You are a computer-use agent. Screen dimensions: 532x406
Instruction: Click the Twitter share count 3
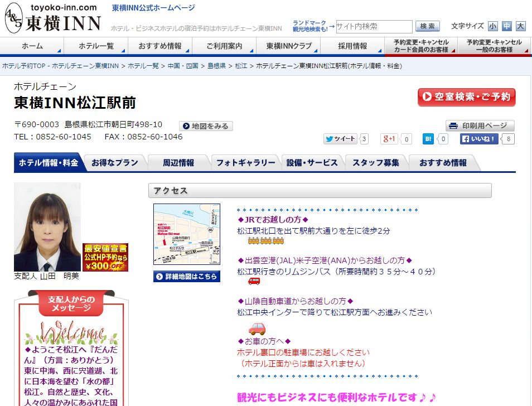coord(364,139)
